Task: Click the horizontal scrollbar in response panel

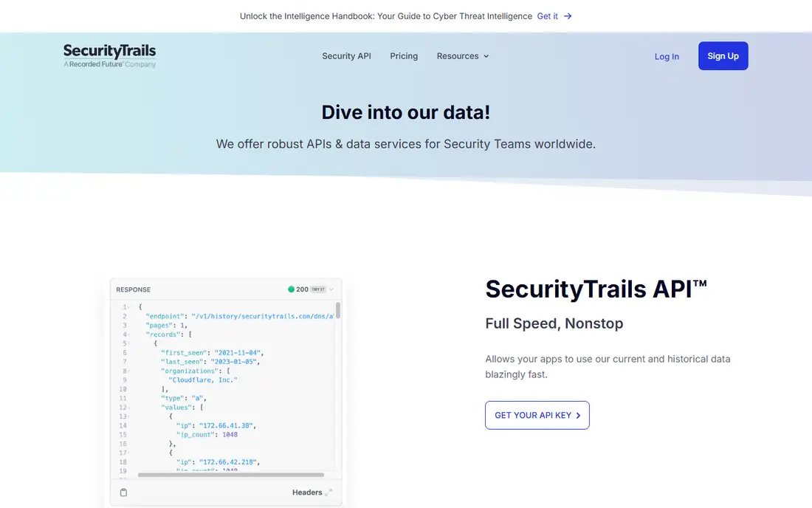Action: pyautogui.click(x=231, y=474)
